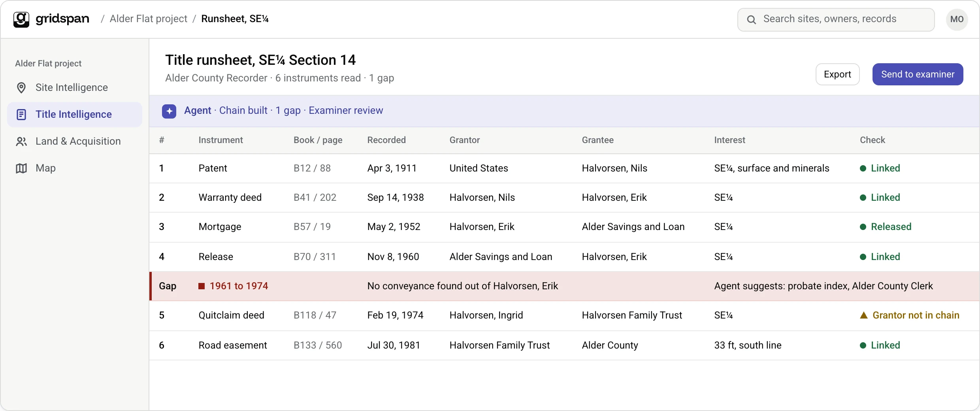The height and width of the screenshot is (411, 980).
Task: Click the Released status in Mortgage row
Action: click(x=891, y=227)
